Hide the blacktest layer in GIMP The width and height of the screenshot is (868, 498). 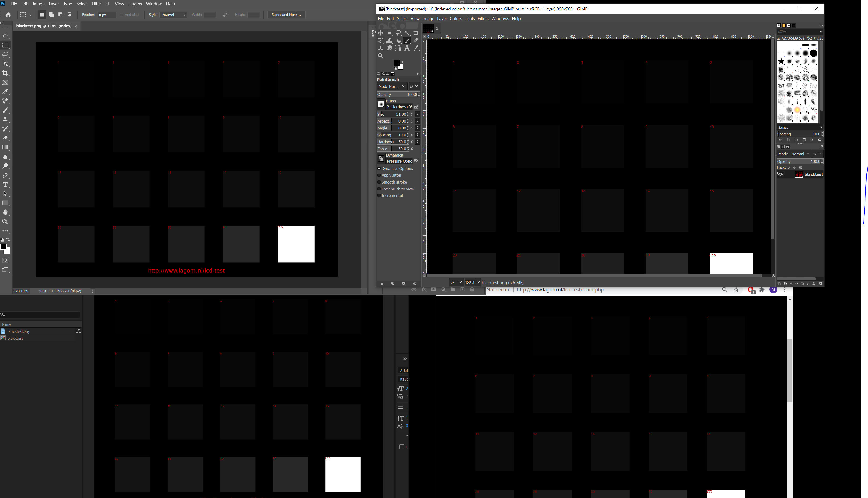(780, 174)
